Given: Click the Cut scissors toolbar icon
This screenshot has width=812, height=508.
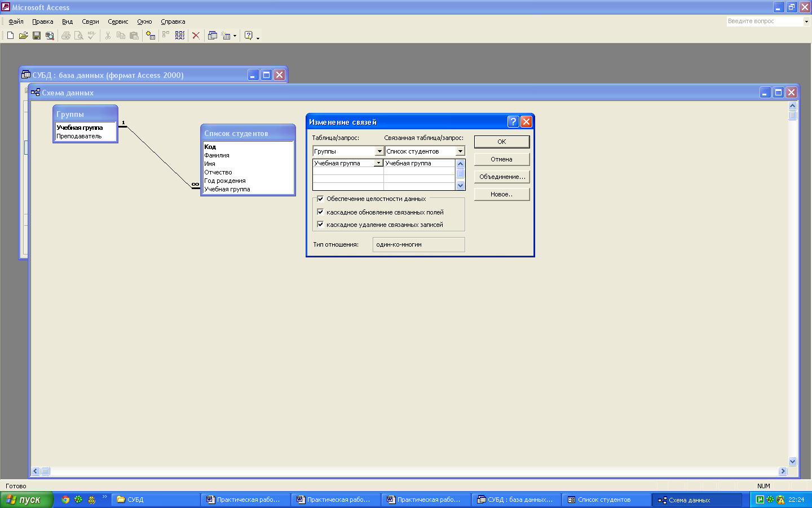Looking at the screenshot, I should [x=108, y=36].
